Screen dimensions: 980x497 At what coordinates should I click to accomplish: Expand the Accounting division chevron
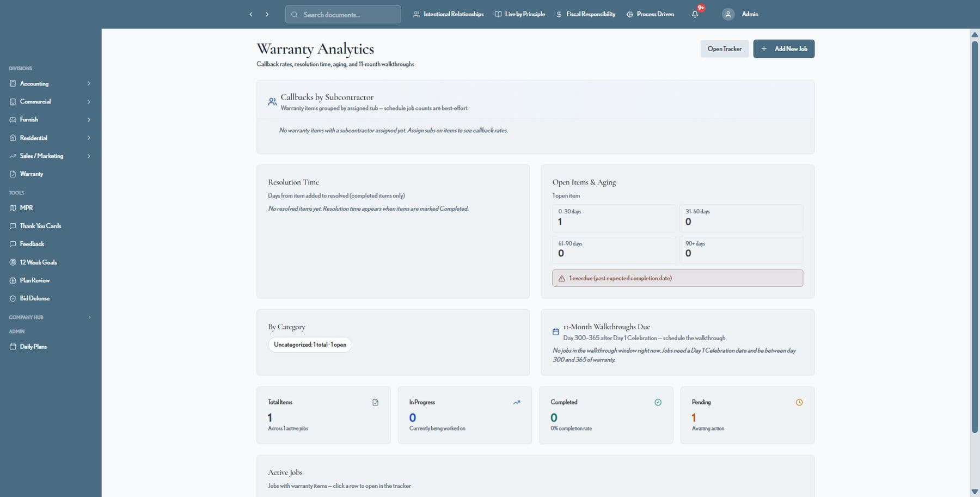click(89, 84)
